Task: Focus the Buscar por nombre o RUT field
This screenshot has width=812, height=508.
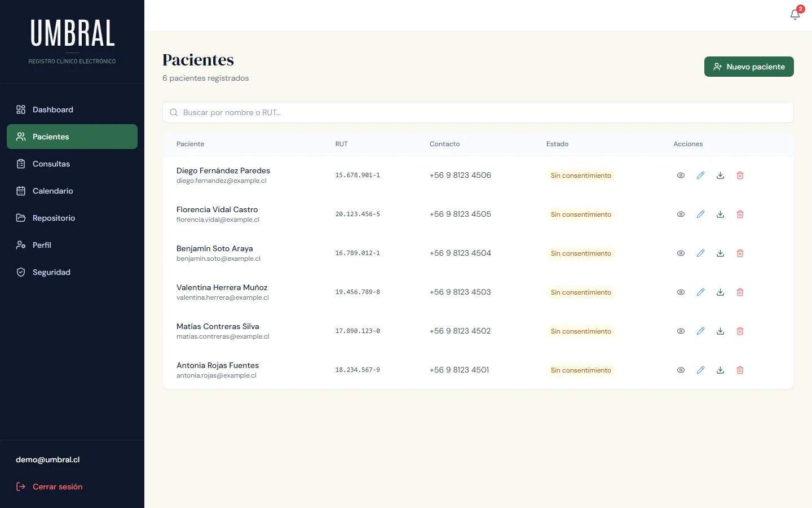Action: (478, 112)
